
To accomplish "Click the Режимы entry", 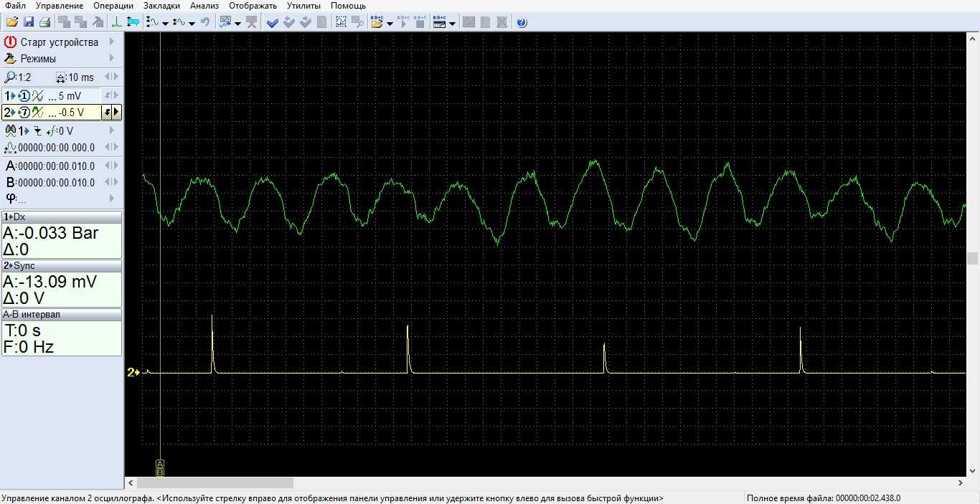I will (38, 59).
